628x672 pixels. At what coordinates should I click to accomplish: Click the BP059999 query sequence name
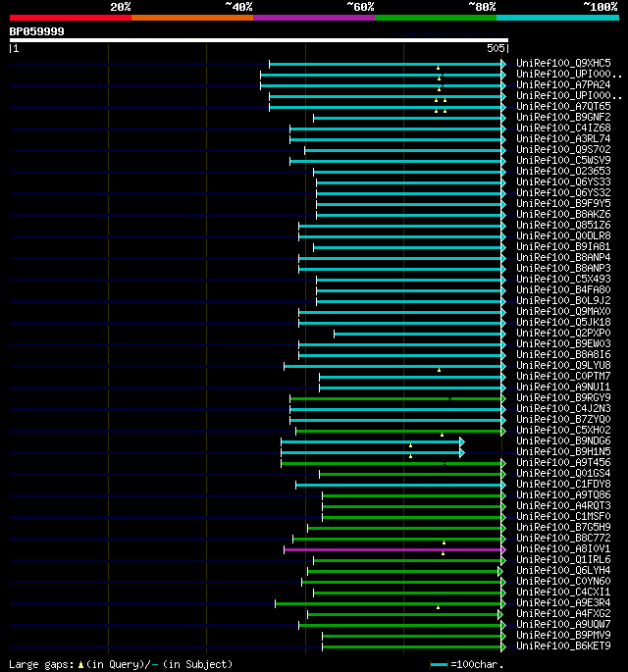37,31
